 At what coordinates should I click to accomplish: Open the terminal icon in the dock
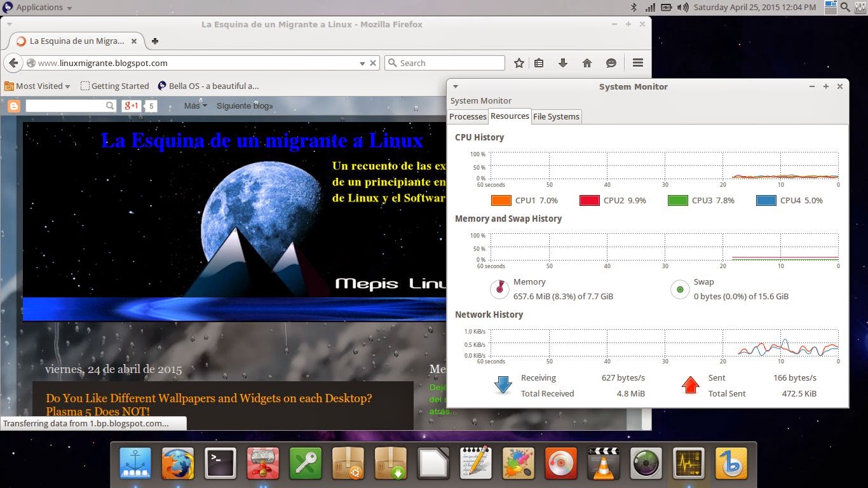tap(220, 463)
